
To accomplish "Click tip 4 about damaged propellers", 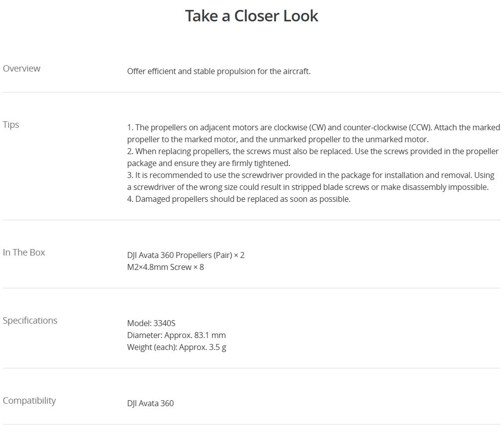I will click(x=239, y=199).
